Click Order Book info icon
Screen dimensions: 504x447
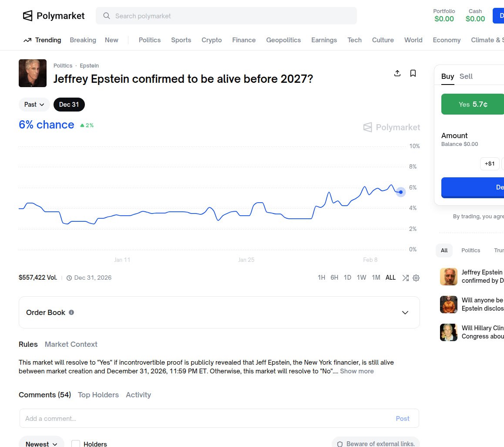[x=71, y=312]
